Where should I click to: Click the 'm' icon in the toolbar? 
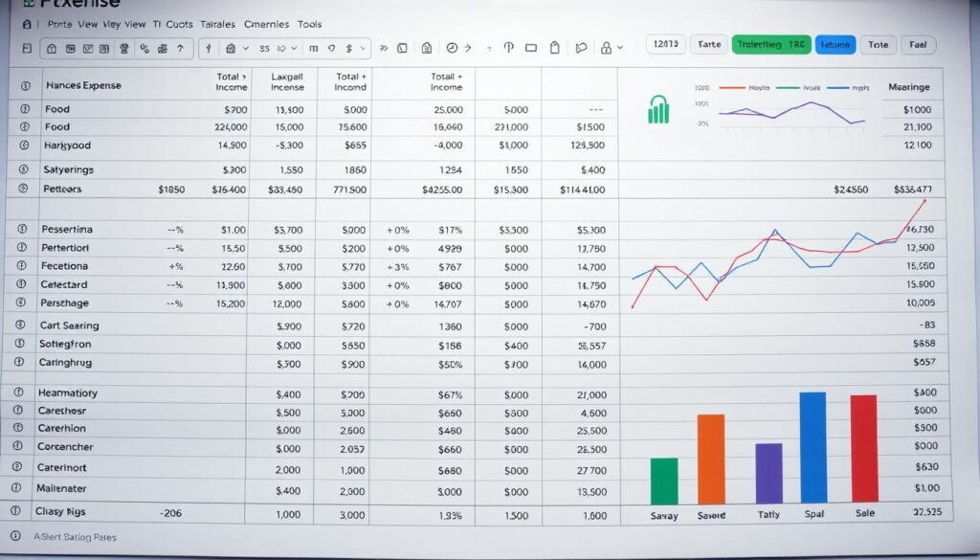[x=314, y=48]
